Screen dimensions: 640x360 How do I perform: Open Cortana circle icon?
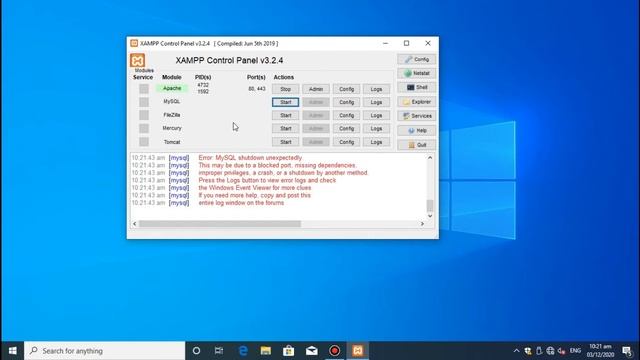tap(196, 351)
